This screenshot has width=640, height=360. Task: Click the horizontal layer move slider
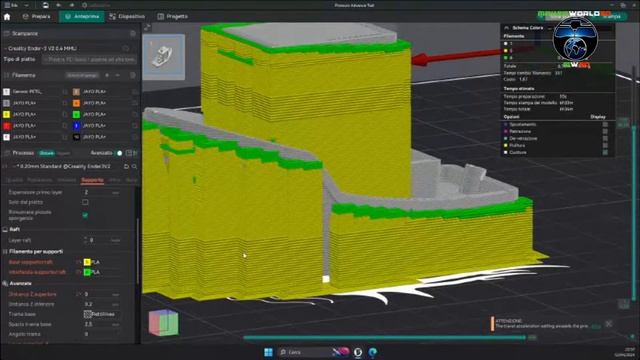(384, 338)
